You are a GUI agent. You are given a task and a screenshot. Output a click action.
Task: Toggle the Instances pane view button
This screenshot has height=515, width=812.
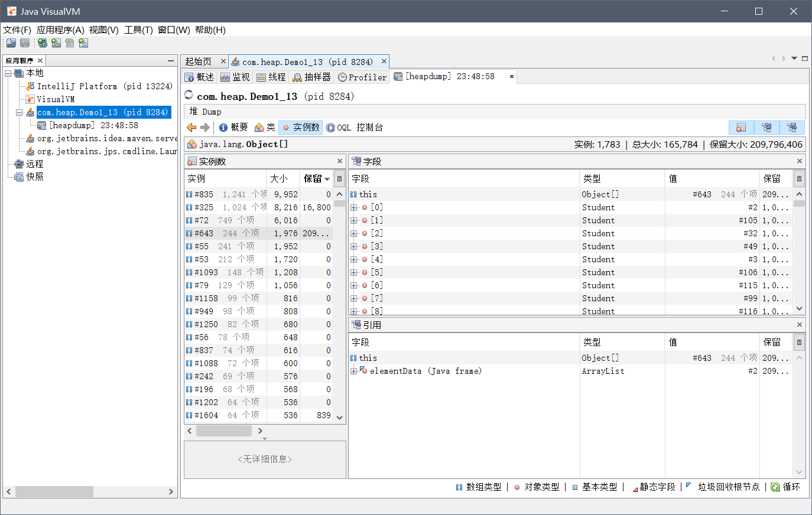pyautogui.click(x=741, y=127)
